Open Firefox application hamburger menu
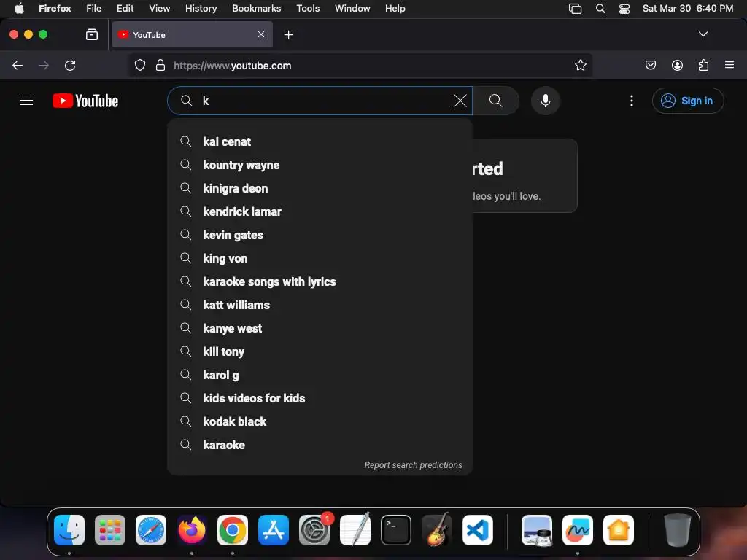 729,65
